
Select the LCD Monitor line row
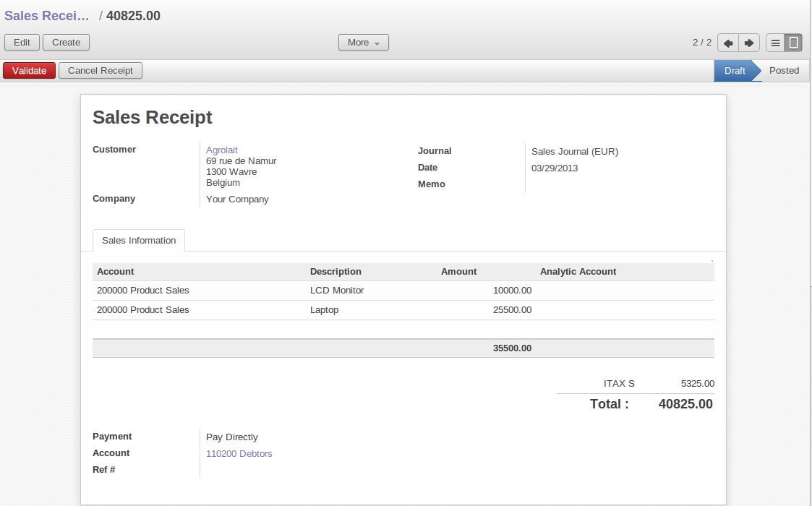337,291
